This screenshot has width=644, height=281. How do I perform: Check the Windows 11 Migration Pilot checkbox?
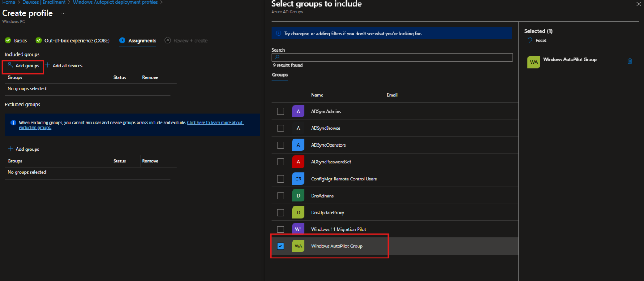click(280, 229)
